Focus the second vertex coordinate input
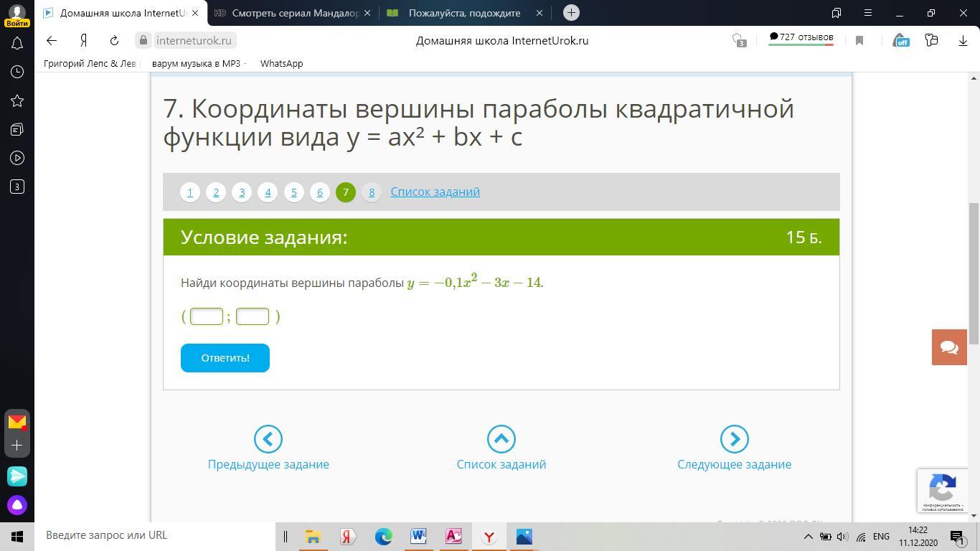Screen dimensions: 980x551 [253, 316]
